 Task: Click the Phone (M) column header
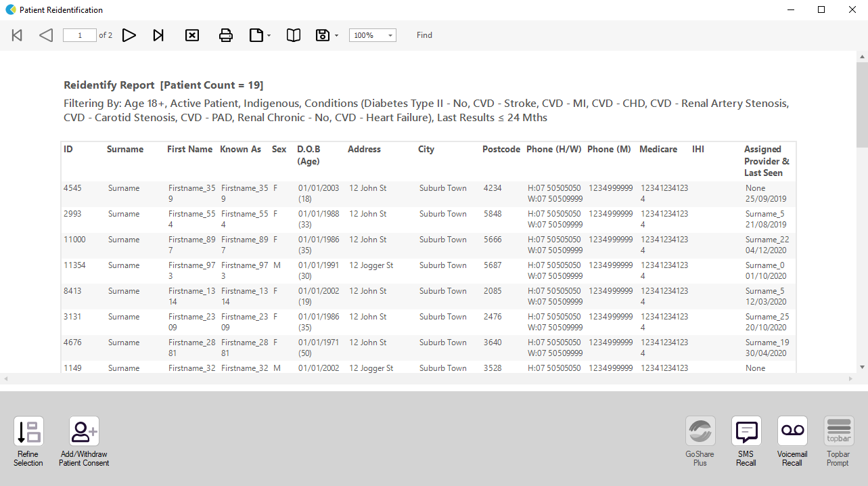609,150
